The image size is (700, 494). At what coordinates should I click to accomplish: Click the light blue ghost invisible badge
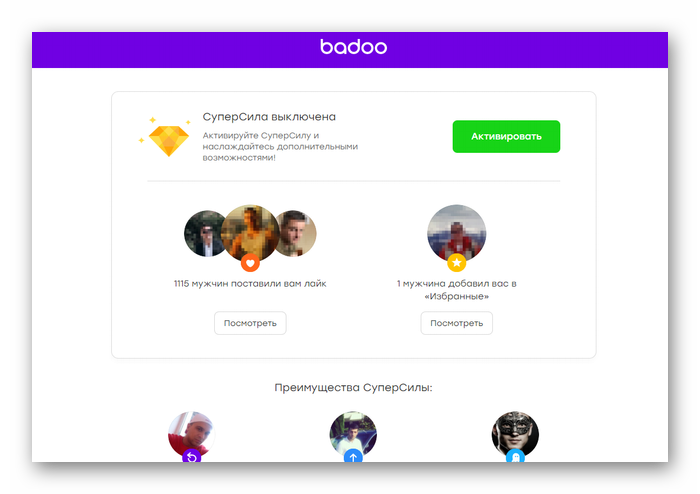pyautogui.click(x=515, y=456)
